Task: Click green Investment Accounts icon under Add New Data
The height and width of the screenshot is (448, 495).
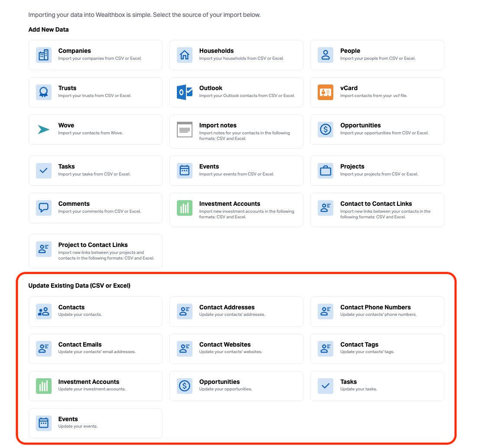Action: tap(184, 208)
